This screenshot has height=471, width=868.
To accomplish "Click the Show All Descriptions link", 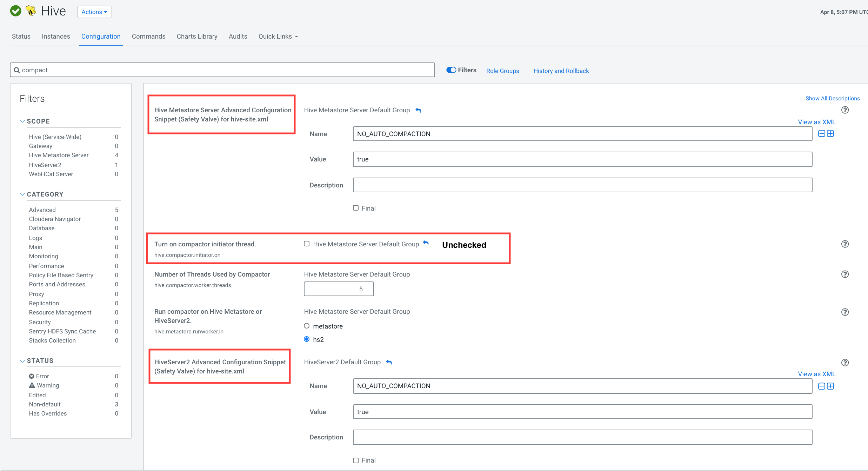I will click(832, 98).
